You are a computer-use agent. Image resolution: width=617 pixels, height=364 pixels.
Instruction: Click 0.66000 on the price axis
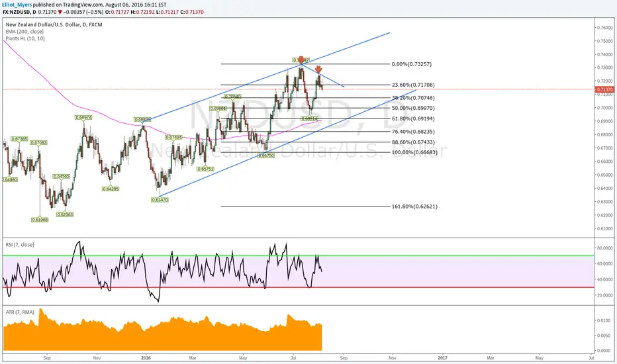click(x=605, y=161)
